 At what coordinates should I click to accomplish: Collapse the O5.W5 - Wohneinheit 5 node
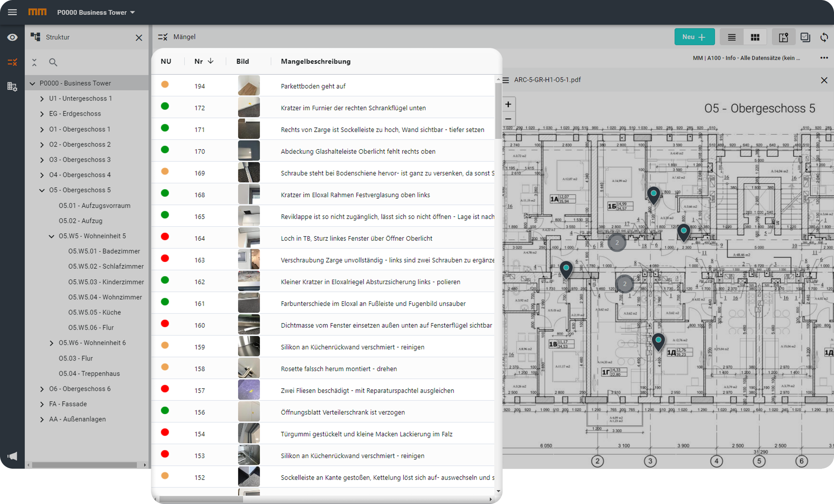pos(52,236)
